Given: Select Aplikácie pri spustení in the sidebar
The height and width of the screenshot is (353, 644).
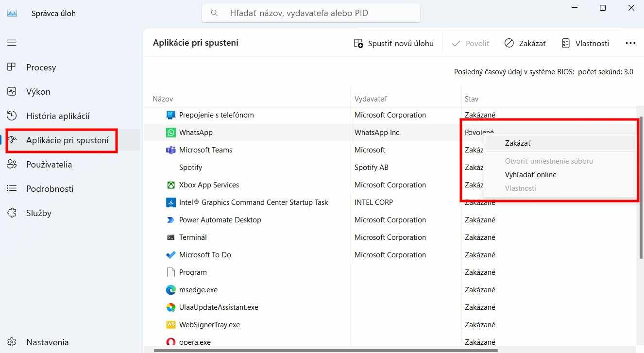Looking at the screenshot, I should (67, 140).
